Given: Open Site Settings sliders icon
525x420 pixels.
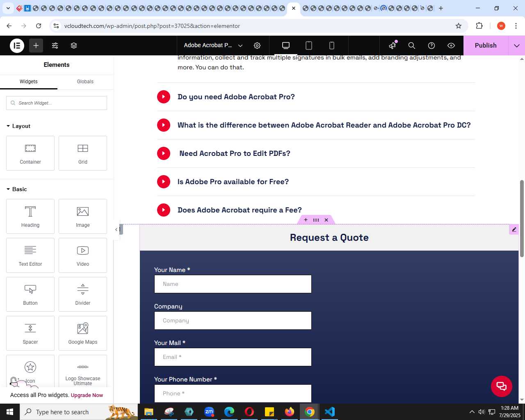Looking at the screenshot, I should (55, 46).
